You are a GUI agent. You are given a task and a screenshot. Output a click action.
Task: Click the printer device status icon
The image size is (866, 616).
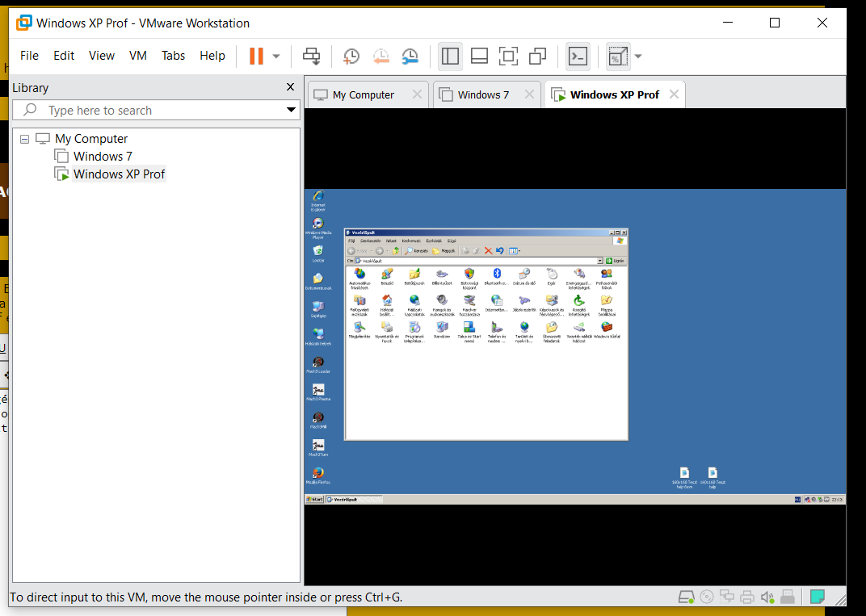[746, 597]
